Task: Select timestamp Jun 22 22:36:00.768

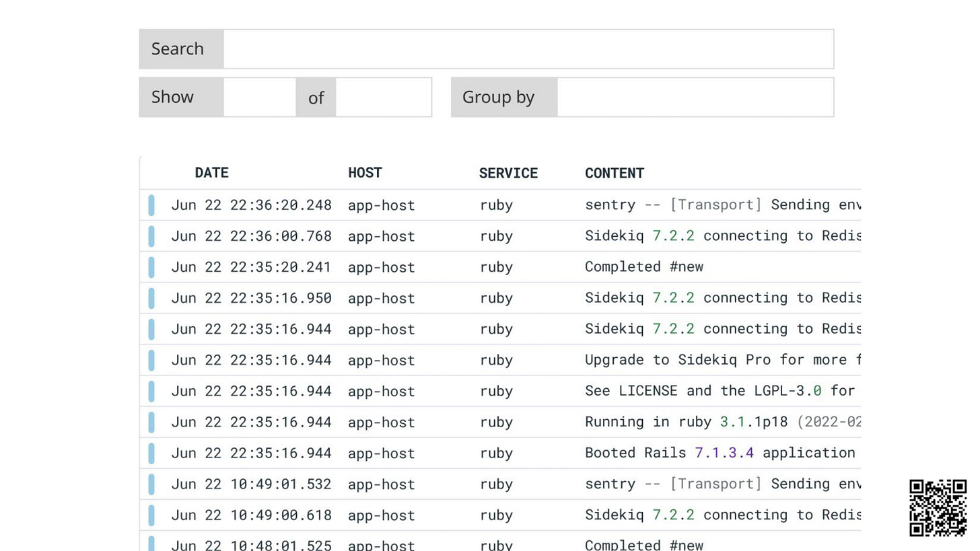Action: coord(251,236)
